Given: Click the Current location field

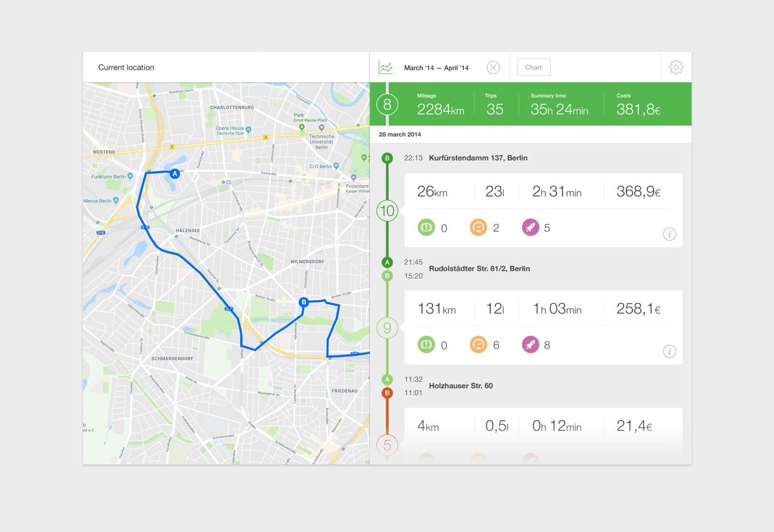Looking at the screenshot, I should point(126,68).
